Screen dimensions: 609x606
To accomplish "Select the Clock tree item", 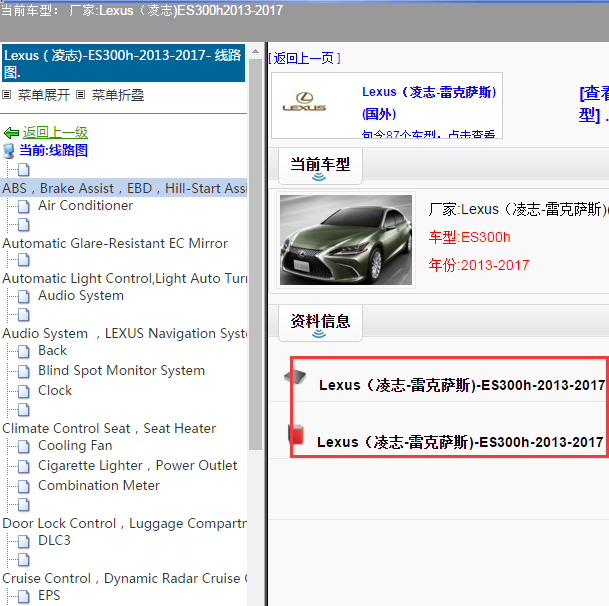I will 55,390.
